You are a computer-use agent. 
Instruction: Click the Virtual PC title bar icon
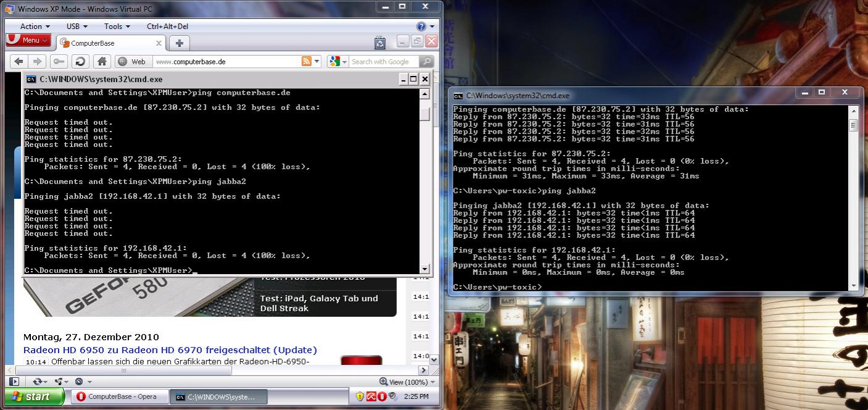(10, 9)
